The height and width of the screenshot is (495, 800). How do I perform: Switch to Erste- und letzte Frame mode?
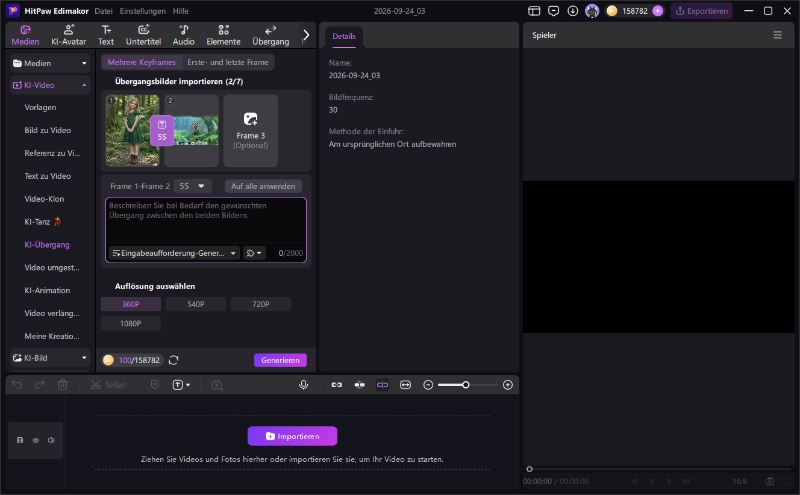pyautogui.click(x=228, y=62)
